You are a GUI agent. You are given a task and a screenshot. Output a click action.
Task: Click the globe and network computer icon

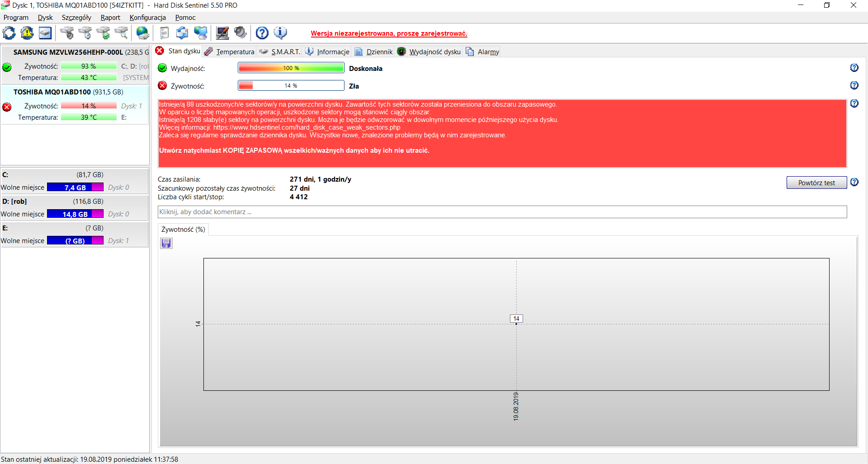200,33
